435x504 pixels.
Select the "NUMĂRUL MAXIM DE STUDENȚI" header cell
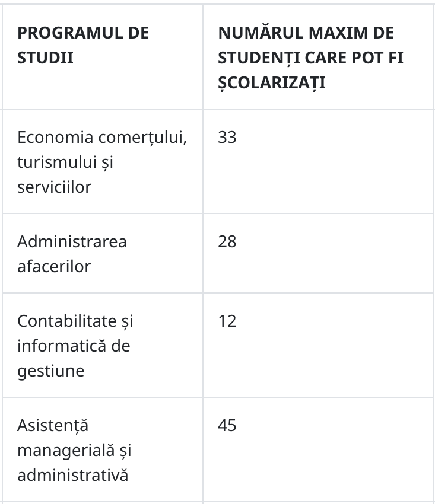318,57
